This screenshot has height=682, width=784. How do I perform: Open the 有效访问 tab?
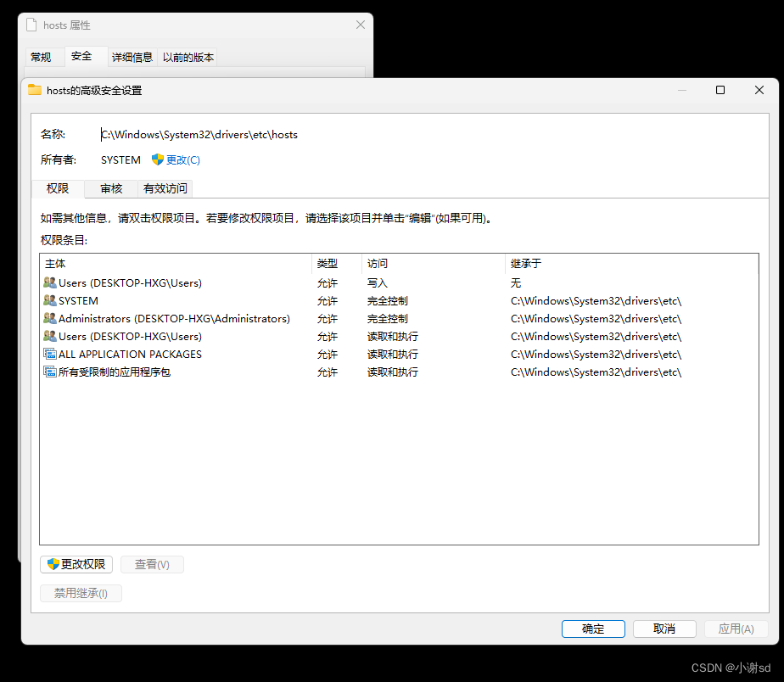click(165, 188)
